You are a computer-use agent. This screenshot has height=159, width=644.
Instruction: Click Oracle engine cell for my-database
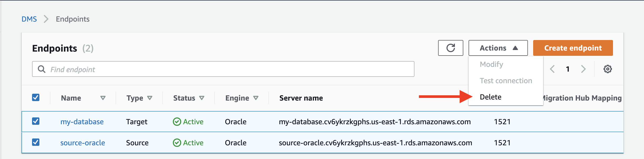pos(236,122)
